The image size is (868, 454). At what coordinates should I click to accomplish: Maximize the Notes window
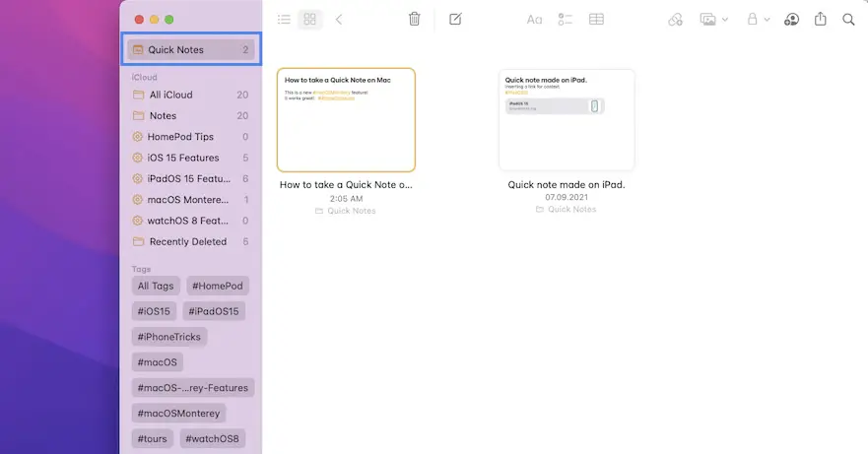[168, 20]
